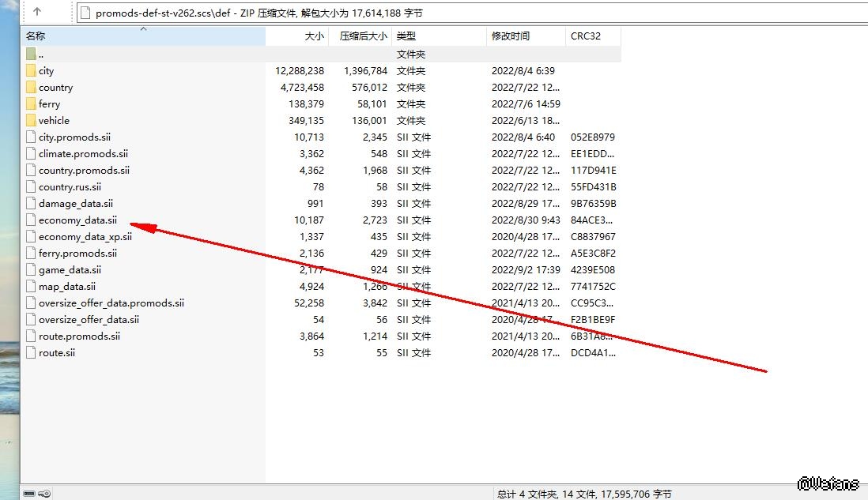Click the game_data.sii file icon
Screen dimensions: 868x500
pyautogui.click(x=31, y=270)
